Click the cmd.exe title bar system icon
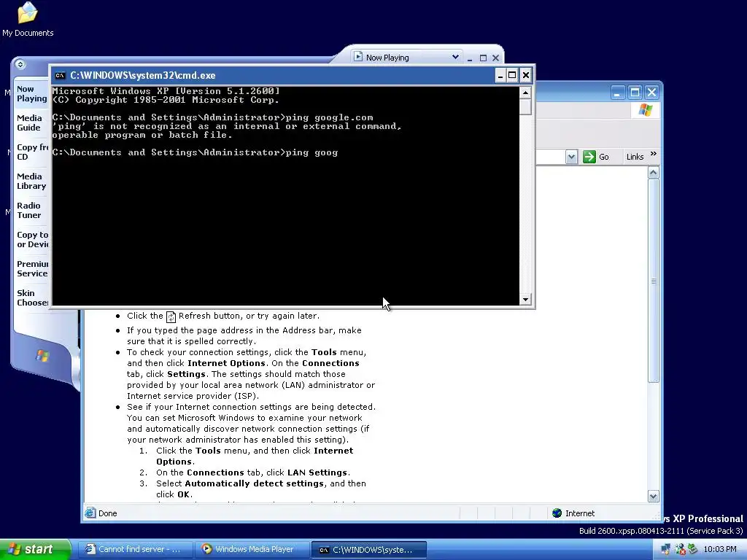The height and width of the screenshot is (560, 747). pos(60,75)
